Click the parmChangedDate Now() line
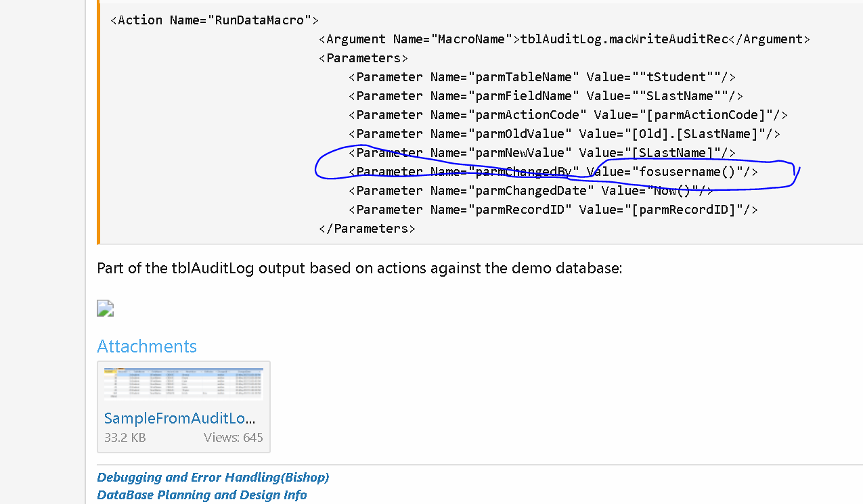This screenshot has width=863, height=504. pos(531,191)
